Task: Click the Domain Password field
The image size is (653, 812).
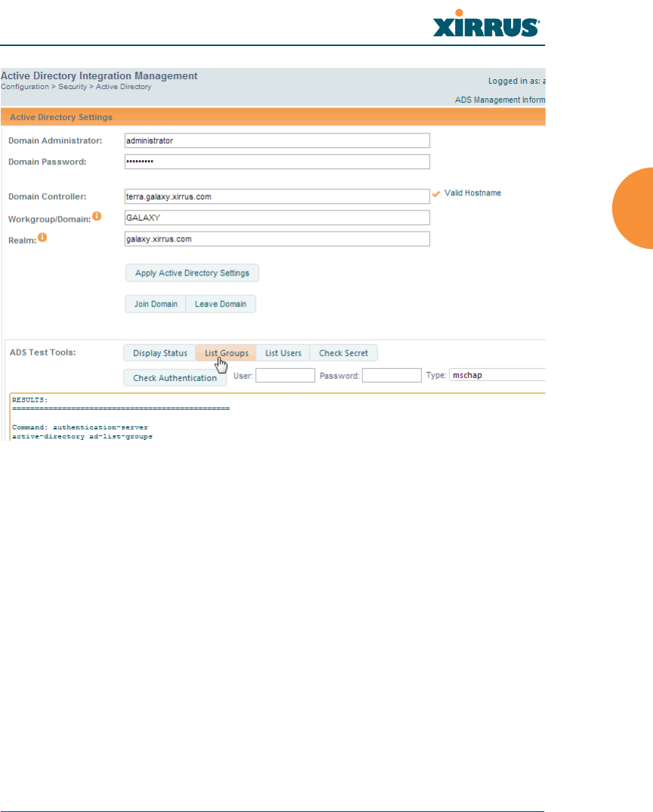Action: pos(277,161)
